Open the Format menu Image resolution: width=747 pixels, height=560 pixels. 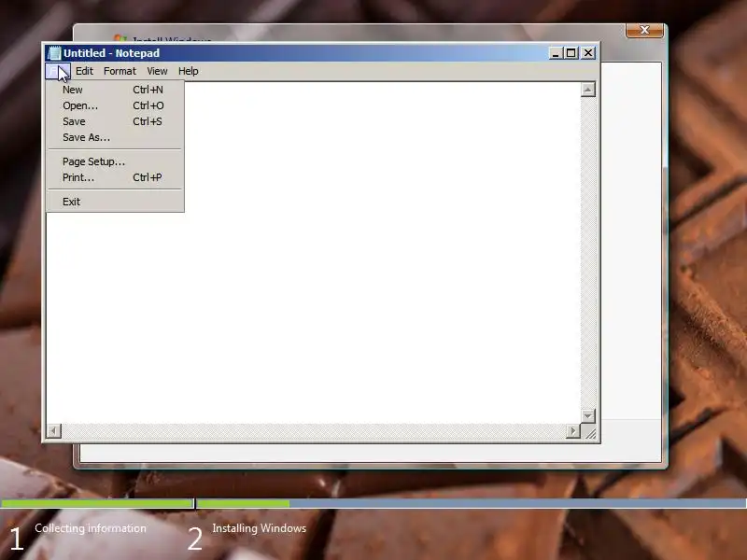pyautogui.click(x=120, y=72)
